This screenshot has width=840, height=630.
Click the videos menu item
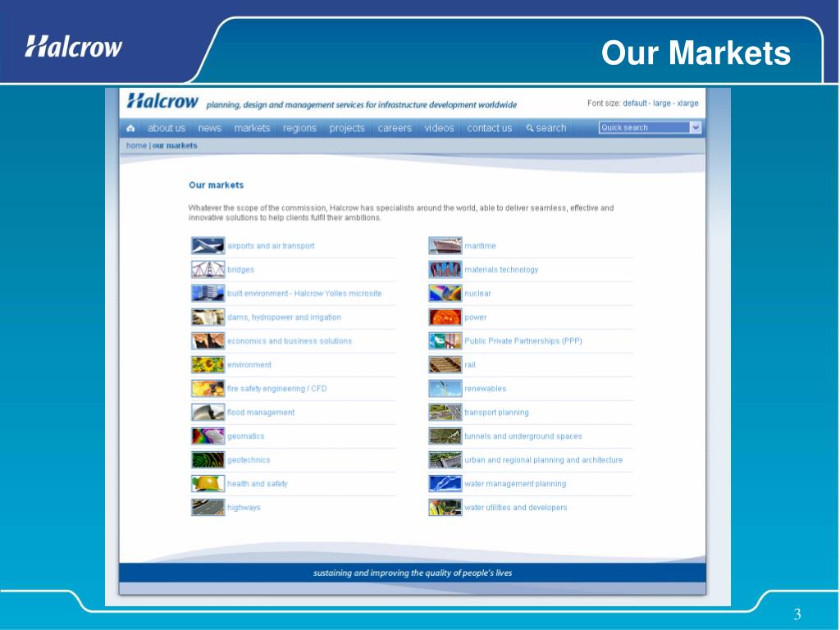click(x=440, y=128)
